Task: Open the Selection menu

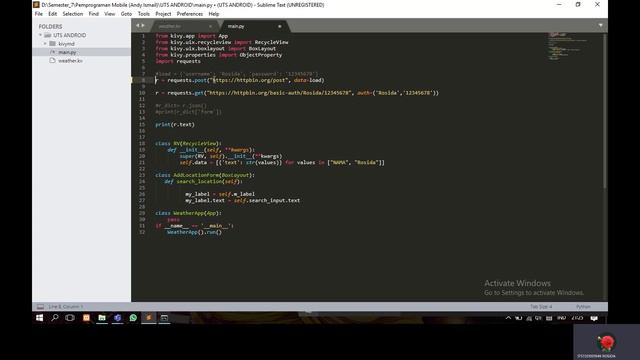Action: click(73, 14)
